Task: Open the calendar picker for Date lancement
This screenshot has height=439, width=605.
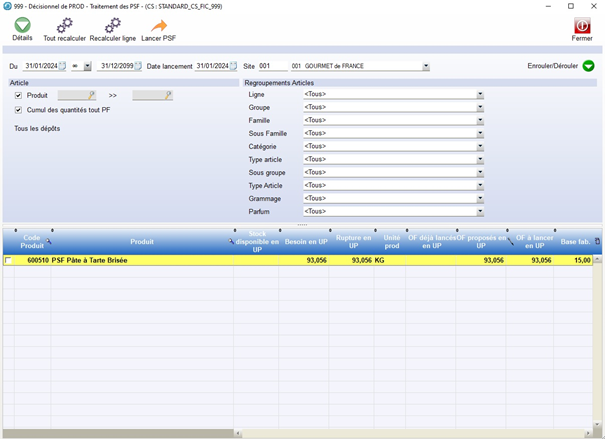Action: click(x=231, y=67)
